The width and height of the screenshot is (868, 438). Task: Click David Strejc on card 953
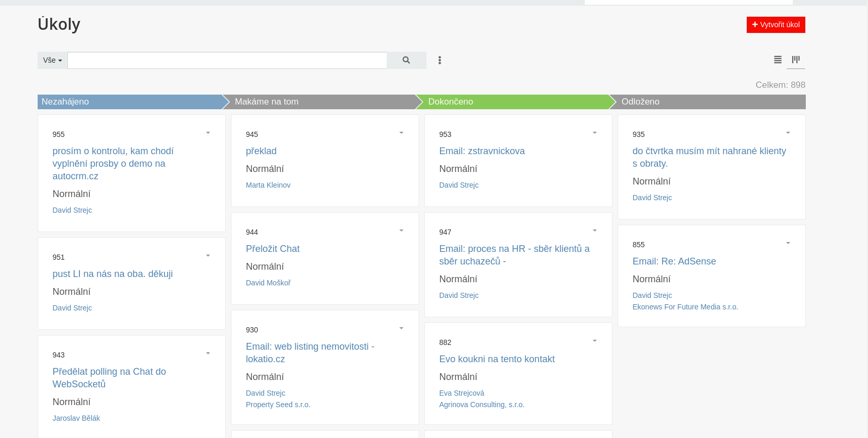(459, 185)
